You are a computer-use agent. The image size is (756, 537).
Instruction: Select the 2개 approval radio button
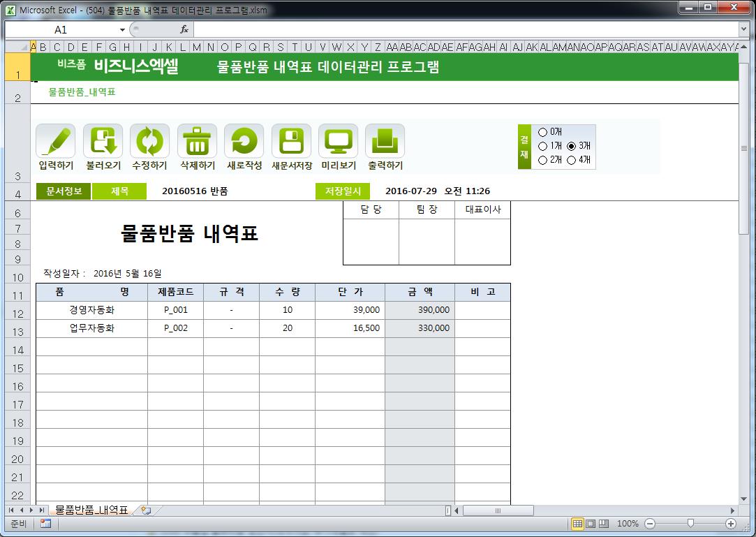tap(543, 160)
